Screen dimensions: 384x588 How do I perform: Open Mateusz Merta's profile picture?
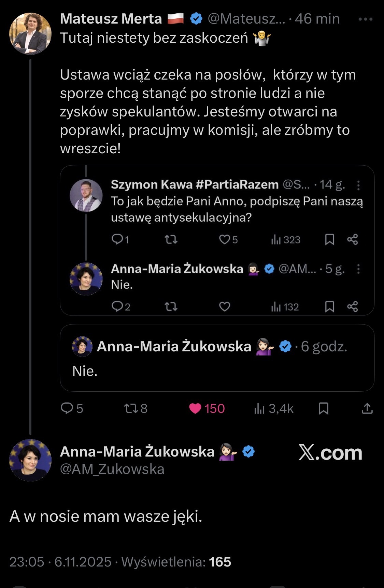(30, 33)
